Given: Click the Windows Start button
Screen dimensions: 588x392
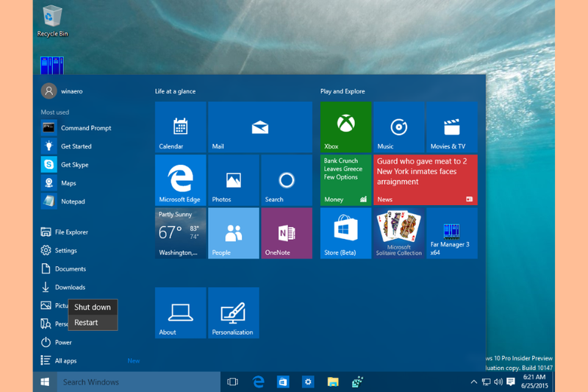Looking at the screenshot, I should 45,382.
